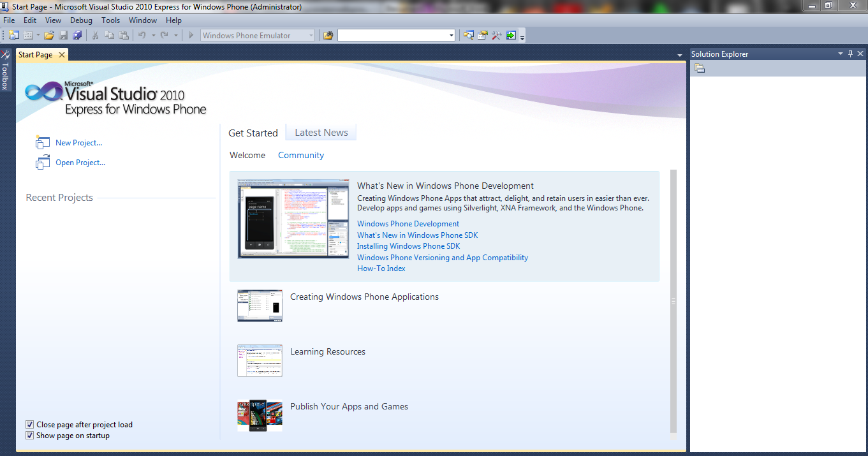This screenshot has height=456, width=868.
Task: Click the Start Page green arrow icon
Action: pyautogui.click(x=511, y=36)
